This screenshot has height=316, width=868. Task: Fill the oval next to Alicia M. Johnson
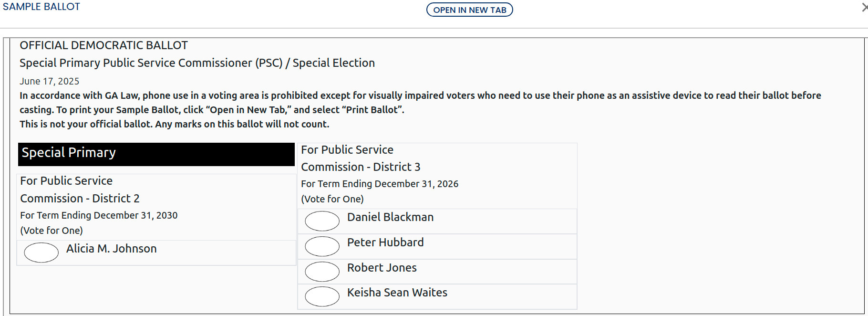(41, 253)
